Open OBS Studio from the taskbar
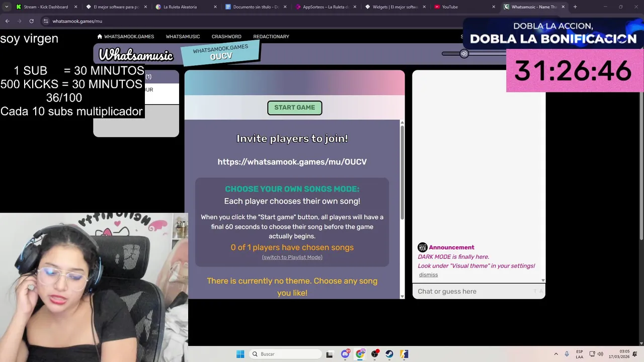 click(x=375, y=354)
